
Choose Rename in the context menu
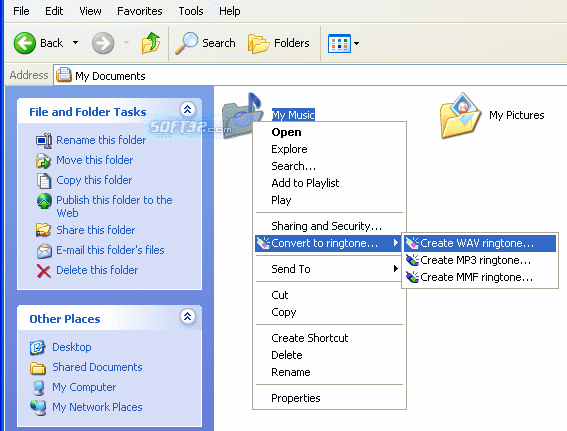[x=329, y=372]
